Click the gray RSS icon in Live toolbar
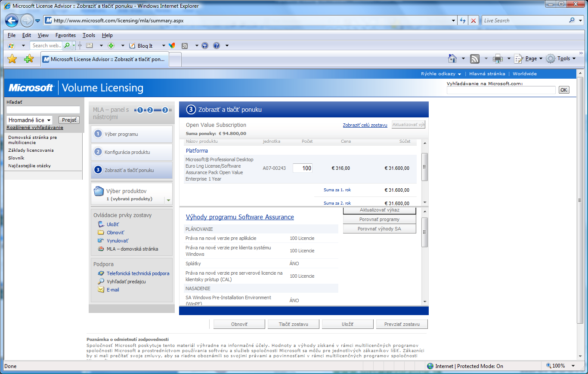 pyautogui.click(x=185, y=46)
